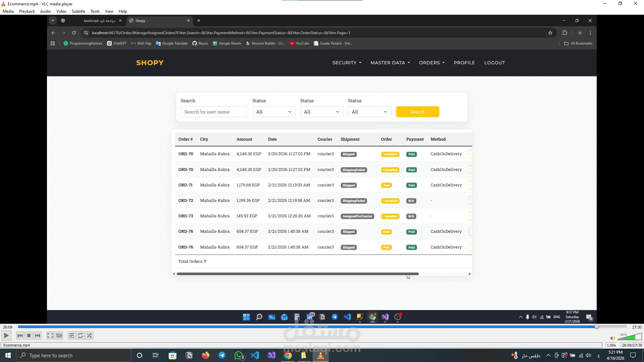
Task: Open the Media menu
Action: (8, 11)
